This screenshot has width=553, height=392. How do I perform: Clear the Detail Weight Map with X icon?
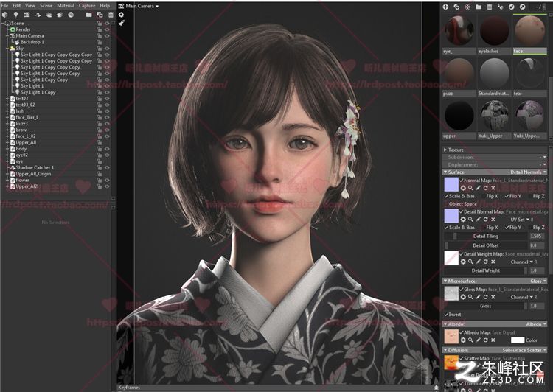coord(493,262)
